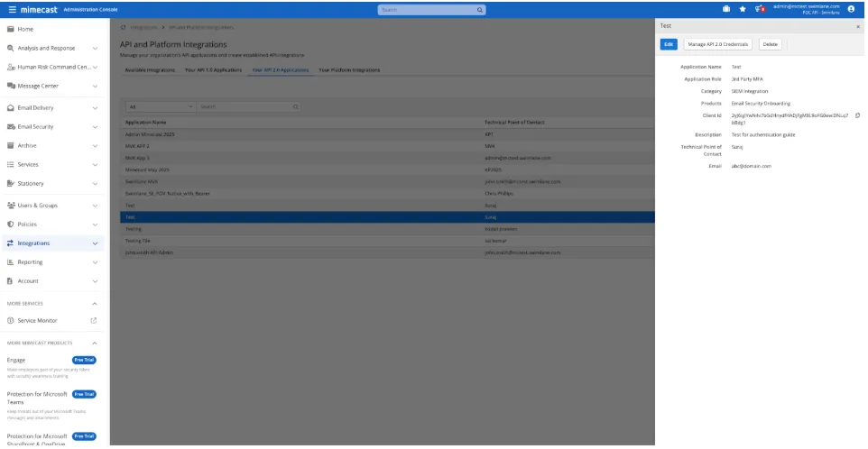
Task: Click the Application Name column header
Action: [145, 123]
